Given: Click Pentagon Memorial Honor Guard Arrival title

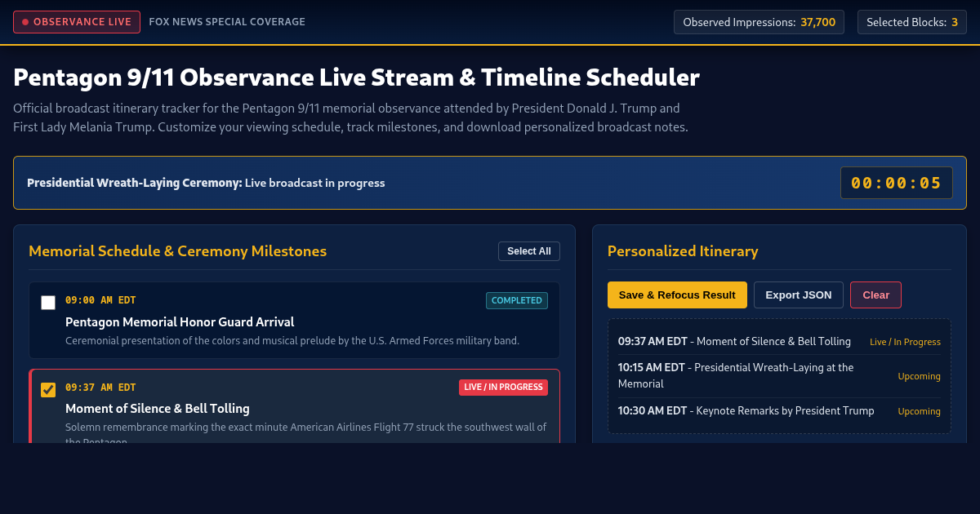Looking at the screenshot, I should [x=180, y=321].
